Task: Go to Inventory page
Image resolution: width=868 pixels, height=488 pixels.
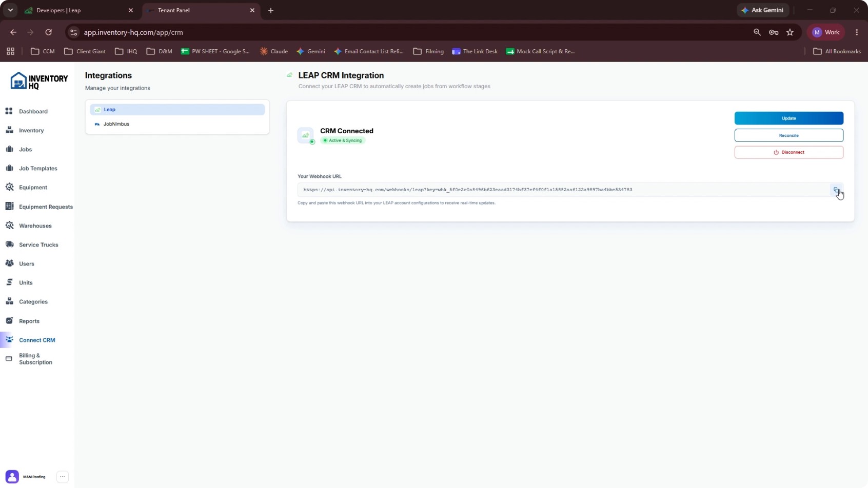Action: [31, 130]
